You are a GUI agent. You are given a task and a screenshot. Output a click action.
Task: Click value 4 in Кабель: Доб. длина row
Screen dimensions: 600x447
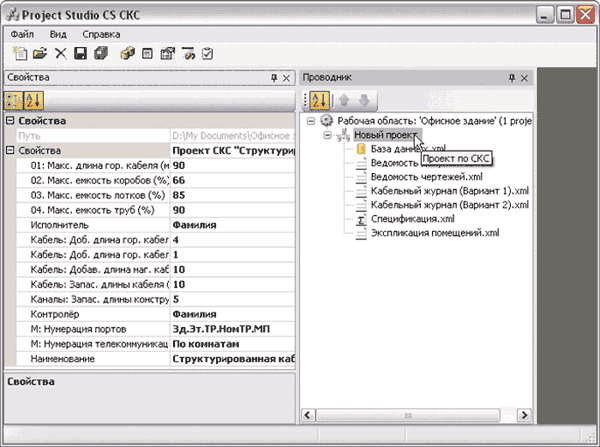pos(233,240)
